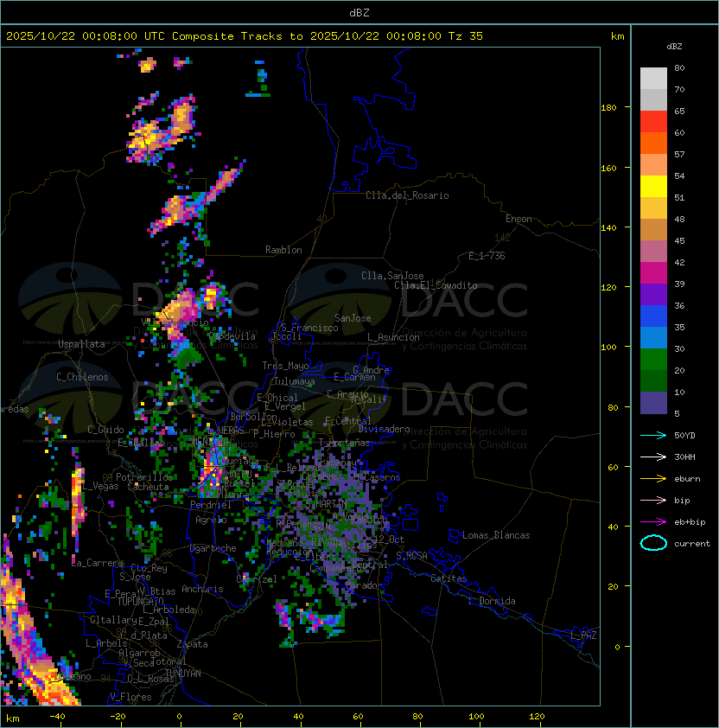The height and width of the screenshot is (728, 719).
Task: Click the Clla.del_Rosario label
Action: click(x=407, y=195)
